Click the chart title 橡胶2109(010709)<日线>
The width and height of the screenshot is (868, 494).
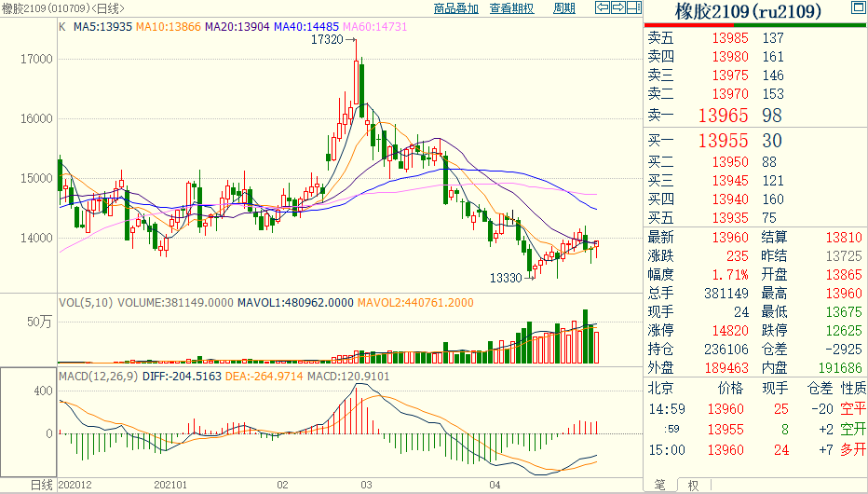click(x=62, y=8)
